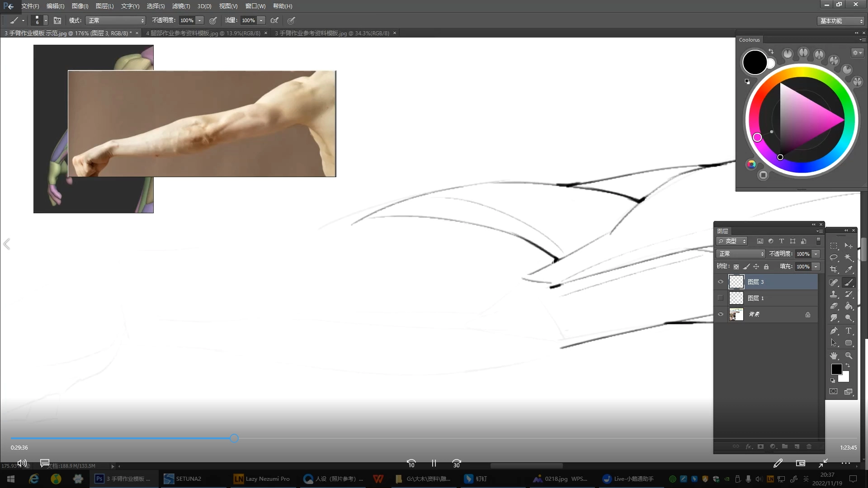The image size is (868, 488).
Task: Select the Eraser tool
Action: pos(834,306)
